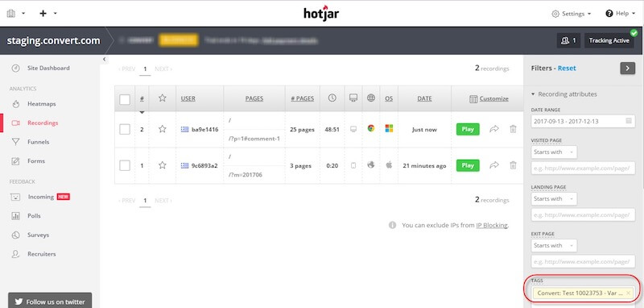
Task: Open Visited Page 'Starts with' dropdown
Action: tap(554, 152)
